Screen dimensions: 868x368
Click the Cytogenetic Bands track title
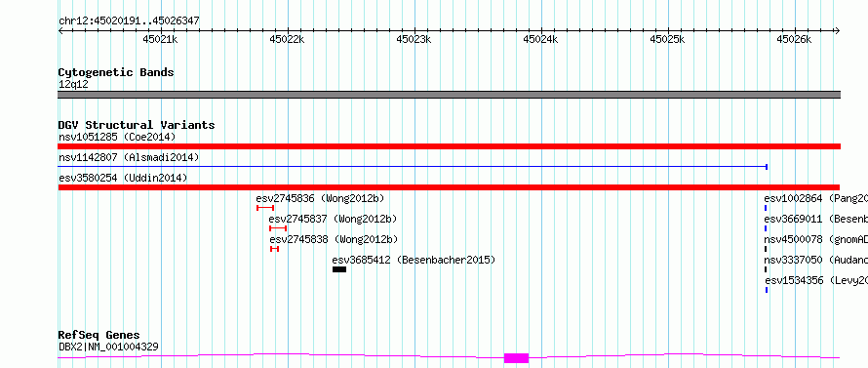click(116, 72)
